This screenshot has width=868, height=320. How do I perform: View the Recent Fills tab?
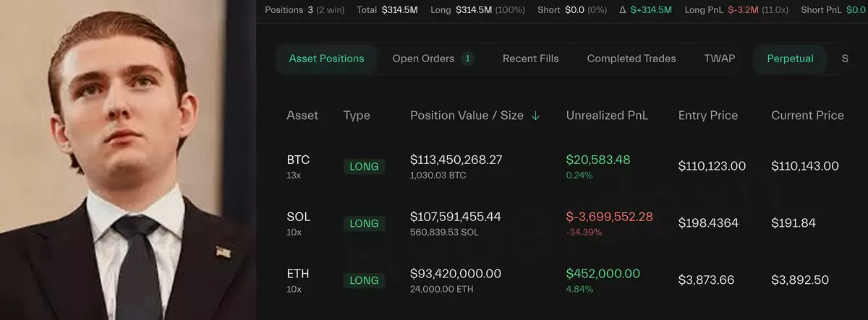(x=530, y=59)
